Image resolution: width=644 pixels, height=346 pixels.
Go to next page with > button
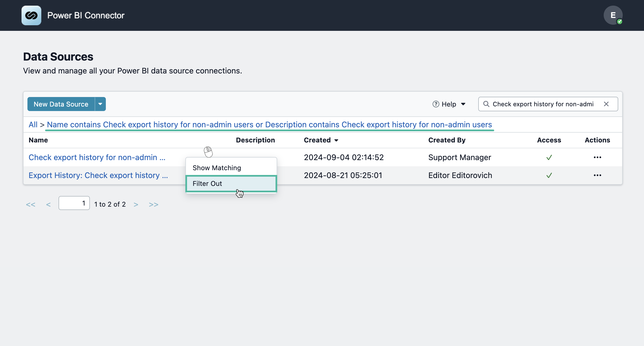(x=136, y=204)
